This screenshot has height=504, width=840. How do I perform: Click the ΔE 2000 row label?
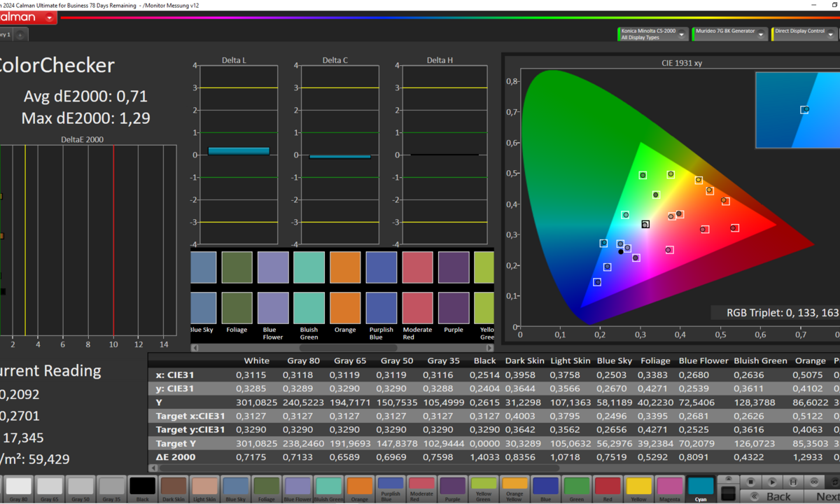176,456
